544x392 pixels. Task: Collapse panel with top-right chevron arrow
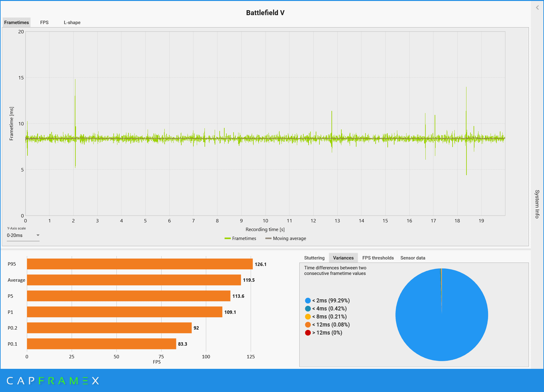coord(538,8)
